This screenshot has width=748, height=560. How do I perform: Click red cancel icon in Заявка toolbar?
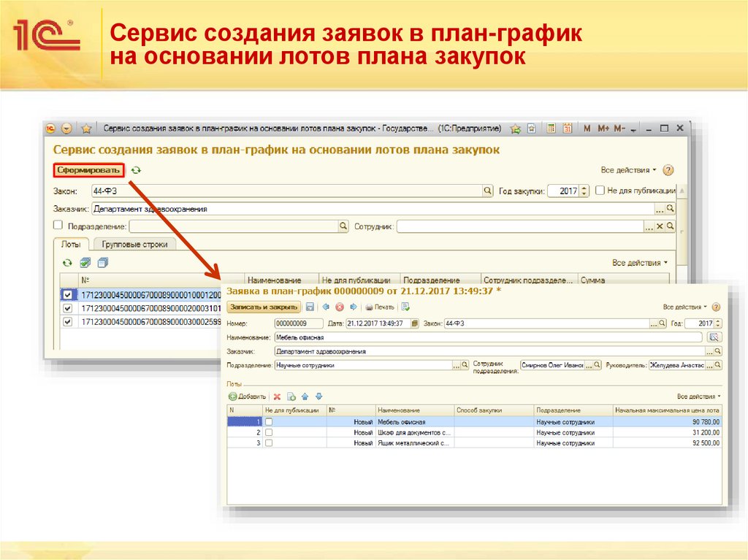tap(340, 307)
